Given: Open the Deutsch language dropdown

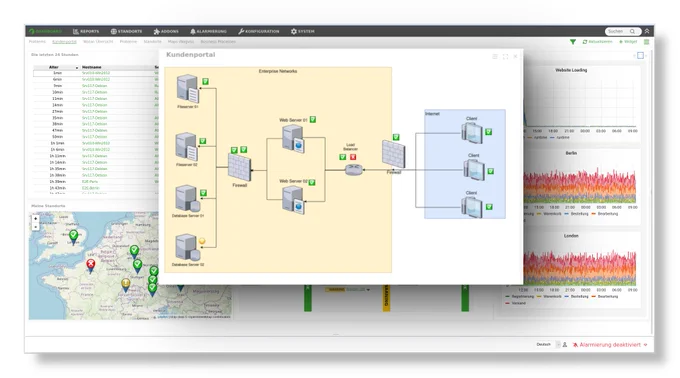Looking at the screenshot, I should click(548, 345).
